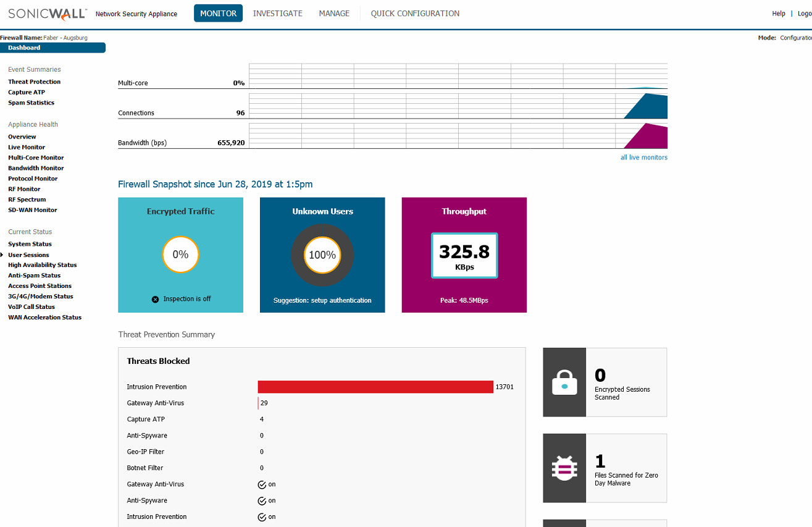The height and width of the screenshot is (527, 812).
Task: Click the Unknown Users 100% donut gauge
Action: (322, 255)
